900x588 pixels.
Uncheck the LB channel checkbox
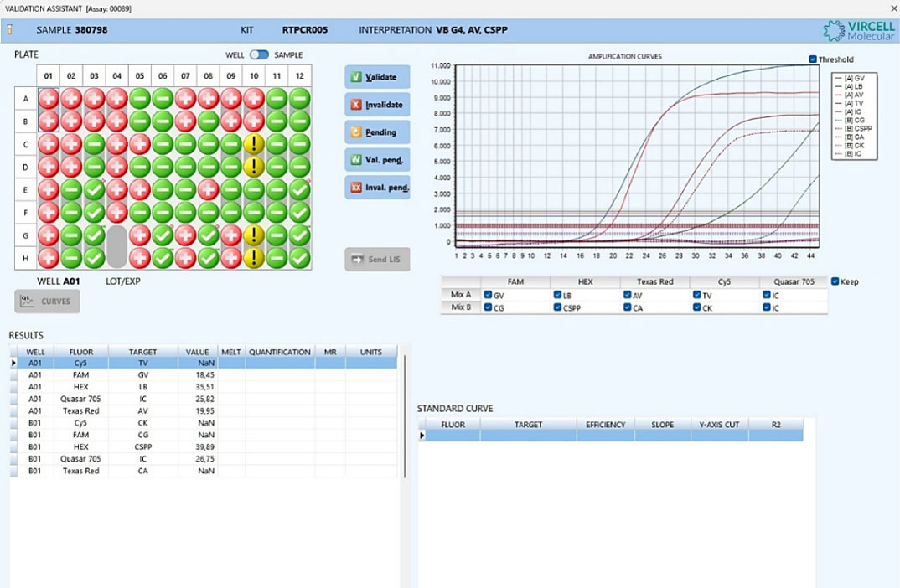coord(557,295)
